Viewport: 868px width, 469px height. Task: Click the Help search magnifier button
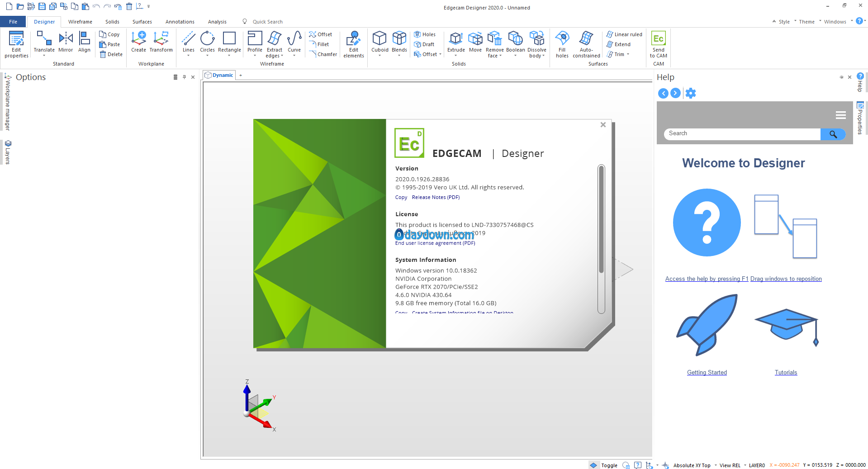[x=833, y=134]
